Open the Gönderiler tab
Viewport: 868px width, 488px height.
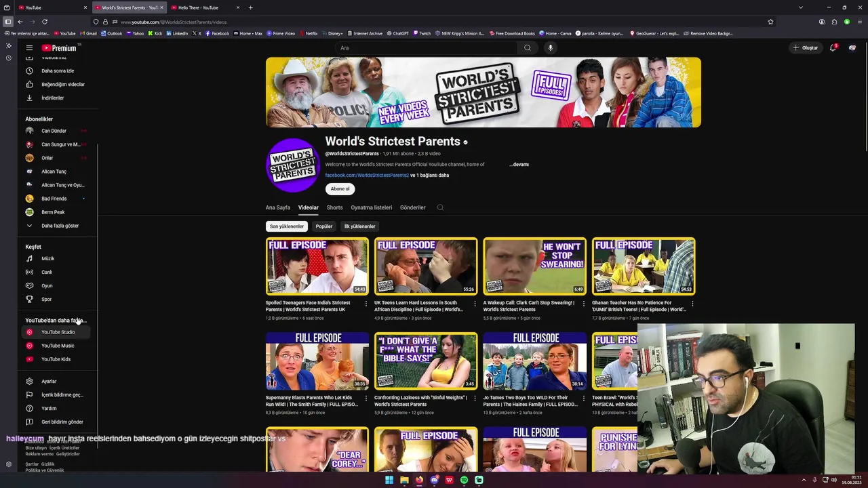(x=413, y=207)
